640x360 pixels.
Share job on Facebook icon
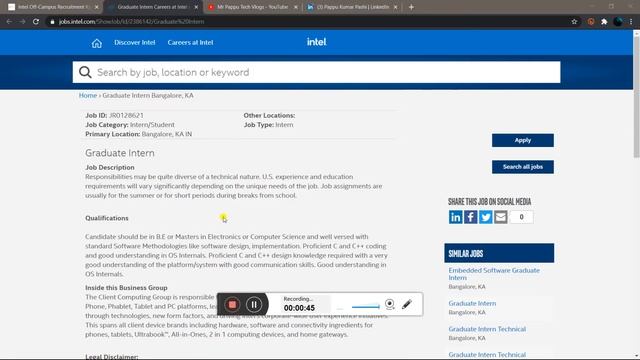(471, 217)
